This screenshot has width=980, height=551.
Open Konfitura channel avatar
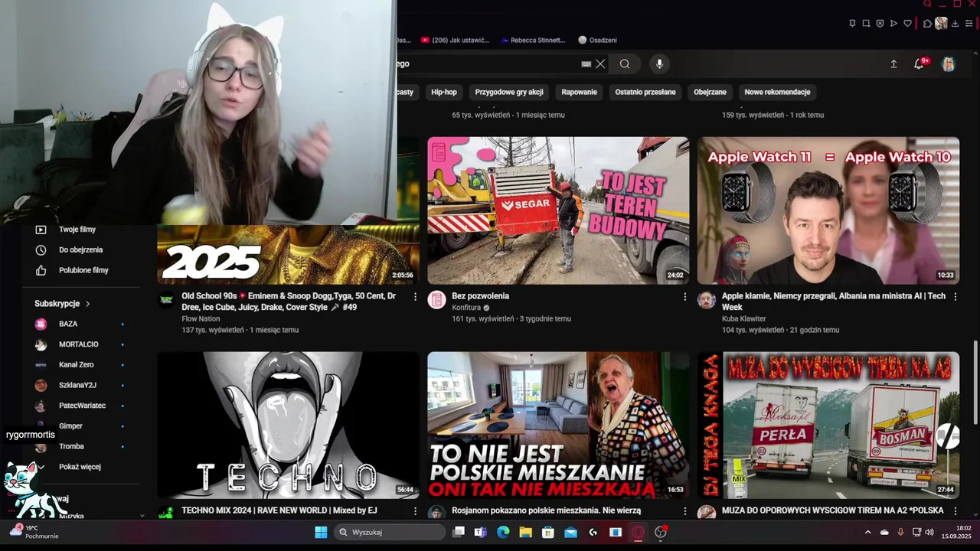[x=436, y=300]
